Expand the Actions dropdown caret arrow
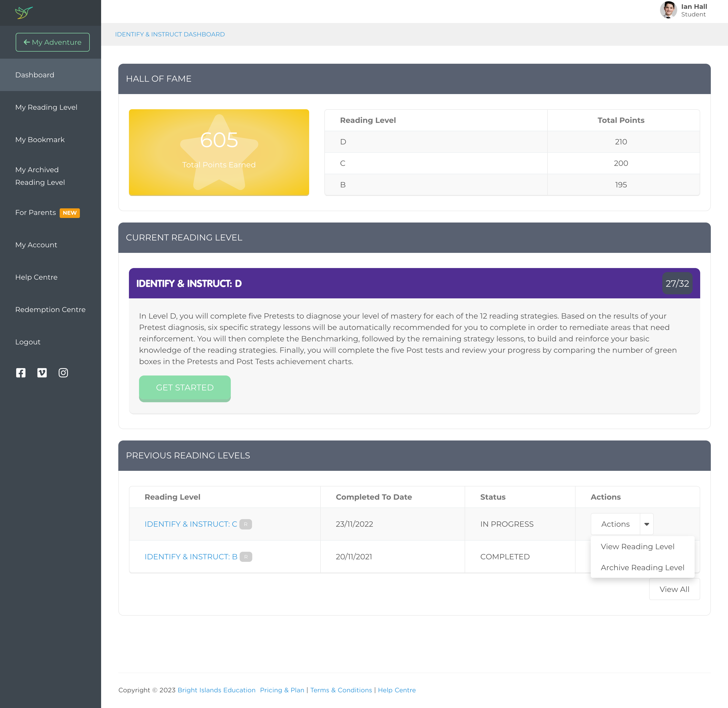Image resolution: width=728 pixels, height=708 pixels. tap(647, 524)
